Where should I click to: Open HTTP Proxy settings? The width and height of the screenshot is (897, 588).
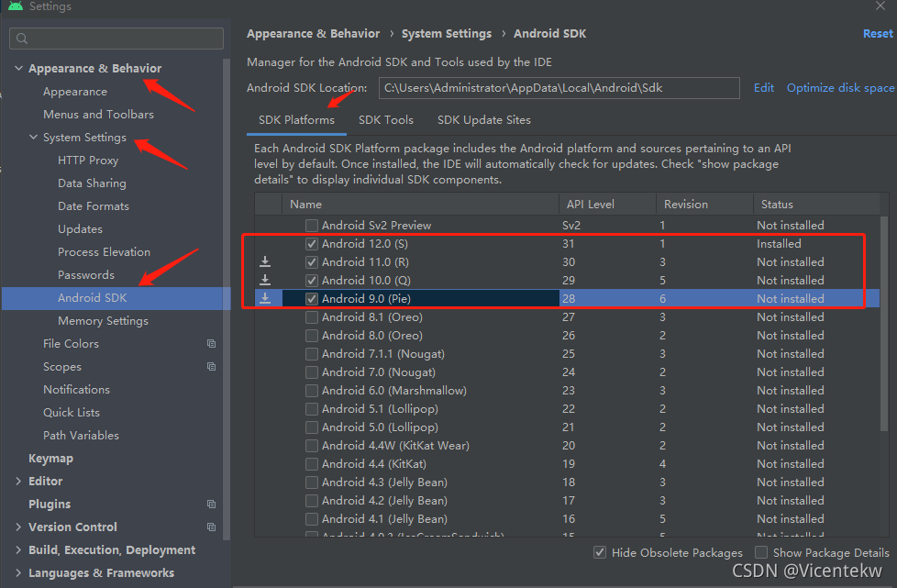[x=88, y=161]
